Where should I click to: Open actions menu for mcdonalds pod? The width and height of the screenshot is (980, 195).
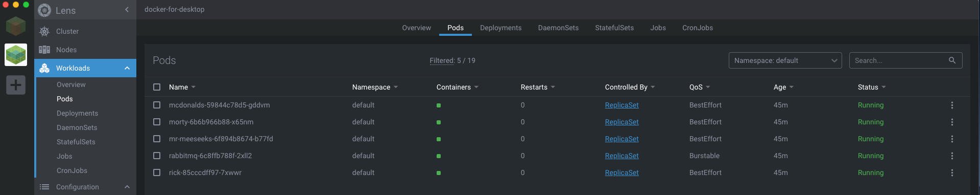(952, 105)
